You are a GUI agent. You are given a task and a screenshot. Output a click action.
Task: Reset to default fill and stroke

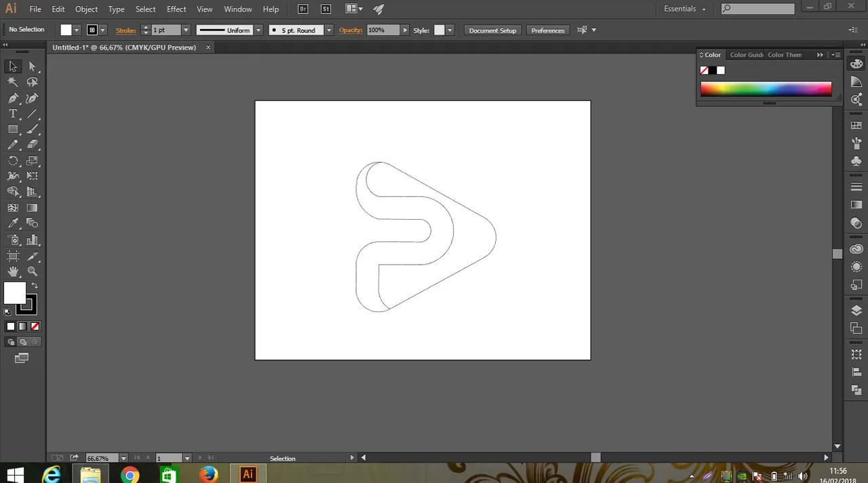tap(7, 312)
